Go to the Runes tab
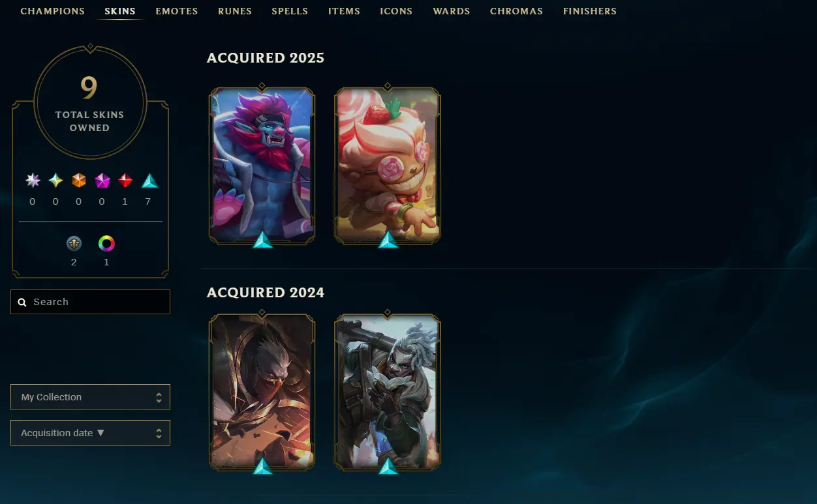The width and height of the screenshot is (817, 504). coord(235,11)
